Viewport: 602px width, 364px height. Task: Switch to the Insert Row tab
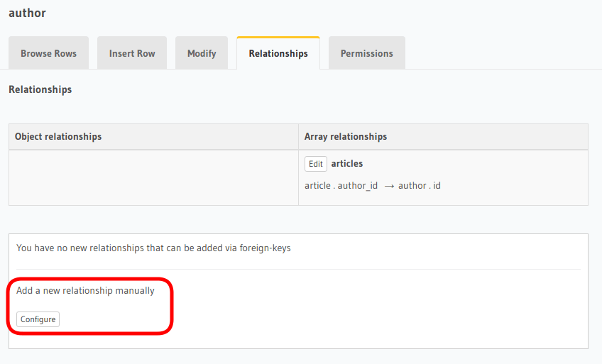pos(132,53)
